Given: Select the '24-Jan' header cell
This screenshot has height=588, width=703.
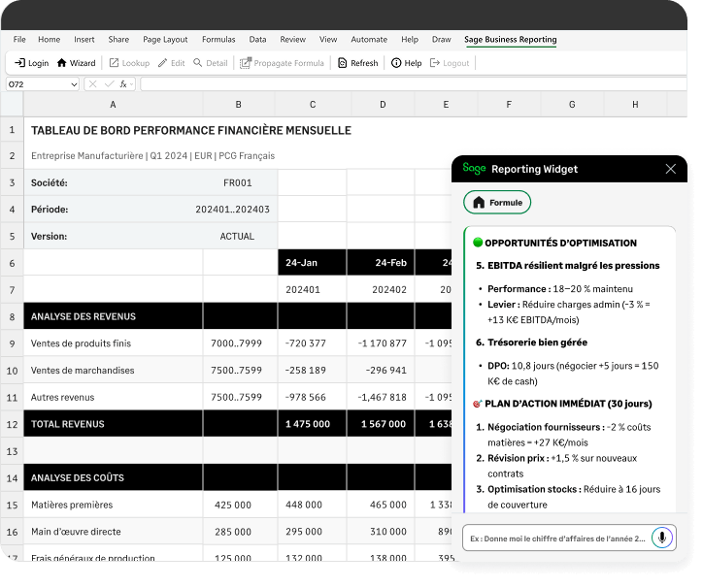Looking at the screenshot, I should pyautogui.click(x=312, y=263).
